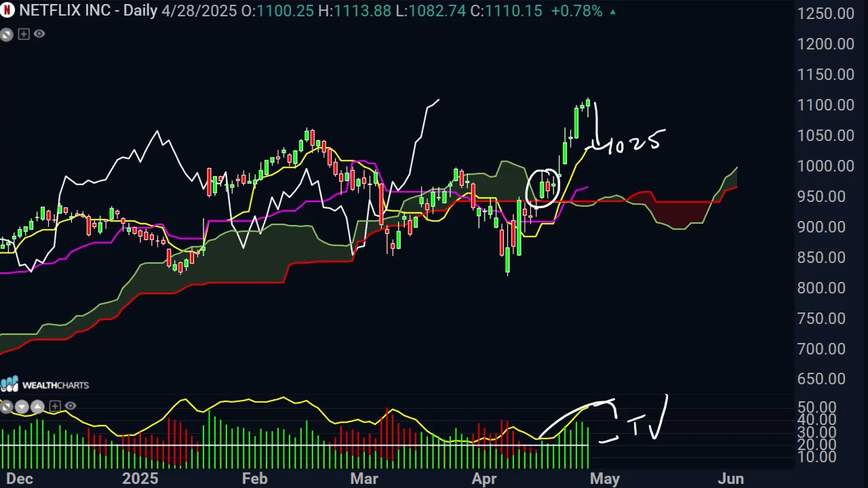
Task: Click the Netflix logo icon in the chart header
Action: pyautogui.click(x=7, y=10)
